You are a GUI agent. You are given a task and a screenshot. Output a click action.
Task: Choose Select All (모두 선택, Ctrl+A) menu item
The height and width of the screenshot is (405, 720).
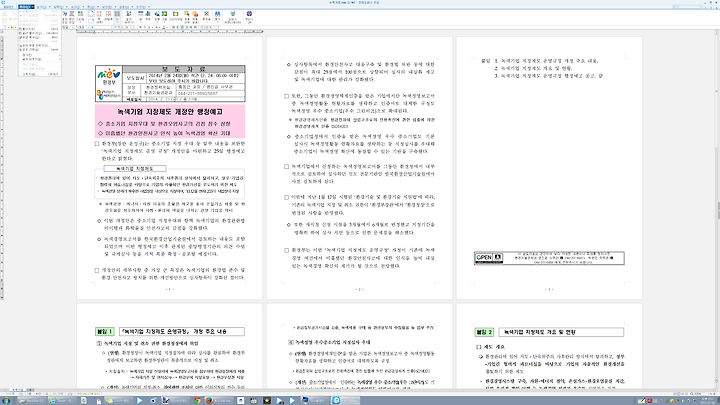pos(39,50)
